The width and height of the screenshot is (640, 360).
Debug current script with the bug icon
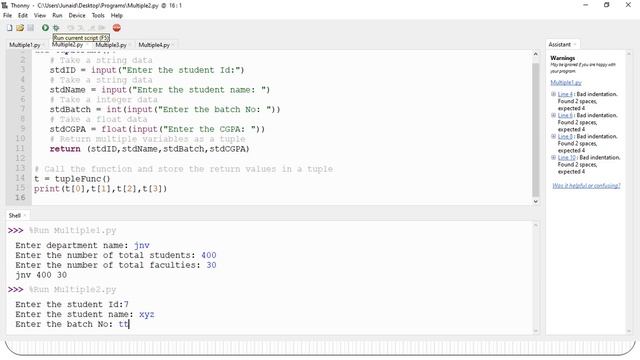coord(56,28)
